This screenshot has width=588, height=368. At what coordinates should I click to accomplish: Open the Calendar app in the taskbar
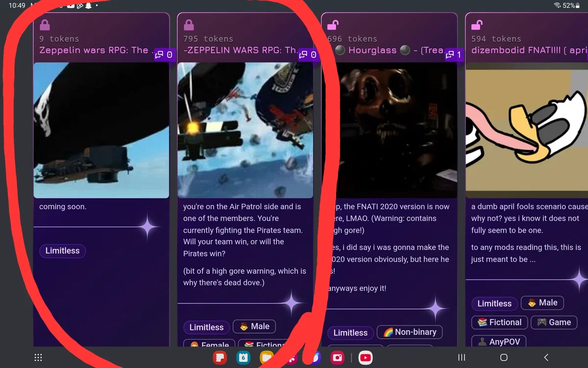[243, 358]
